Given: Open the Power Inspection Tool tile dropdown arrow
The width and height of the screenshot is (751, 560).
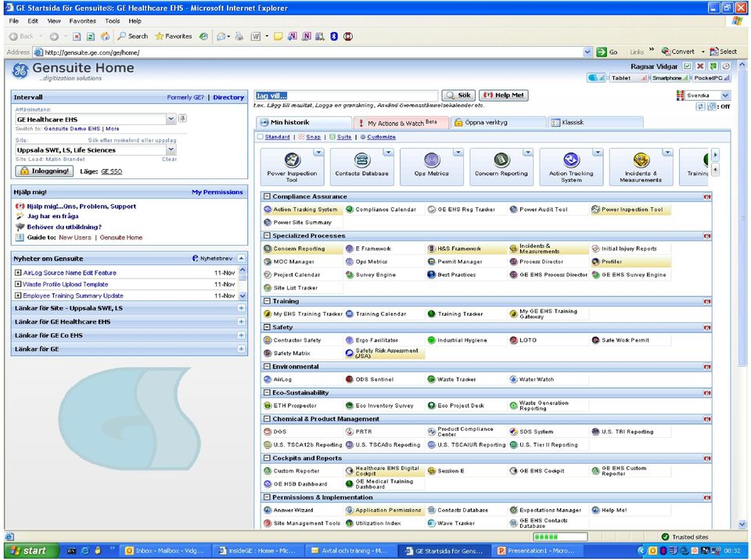Looking at the screenshot, I should 319,153.
